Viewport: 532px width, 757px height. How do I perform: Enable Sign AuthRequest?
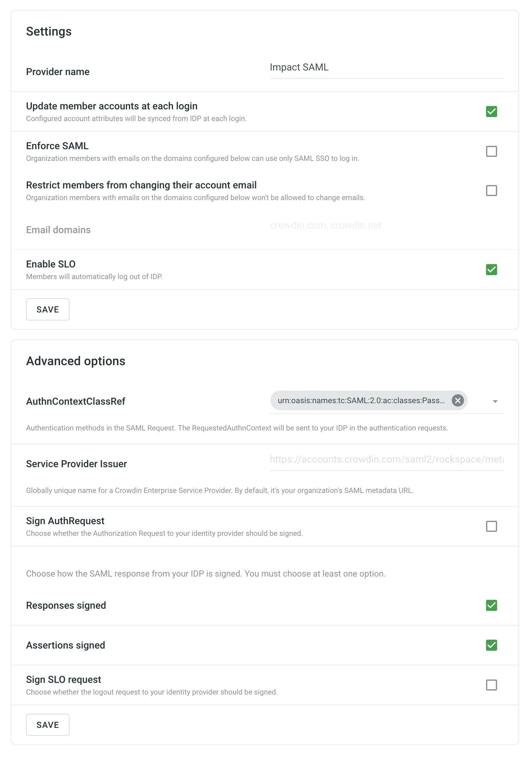click(492, 527)
